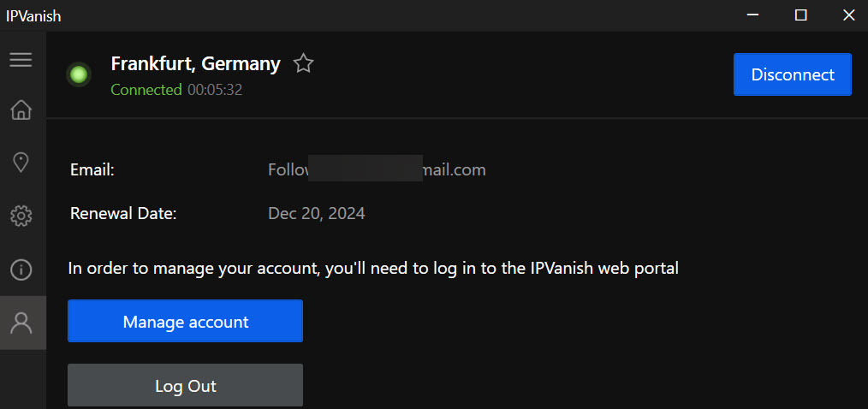Open the Settings gear icon
Viewport: 868px width, 409px height.
pyautogui.click(x=21, y=216)
